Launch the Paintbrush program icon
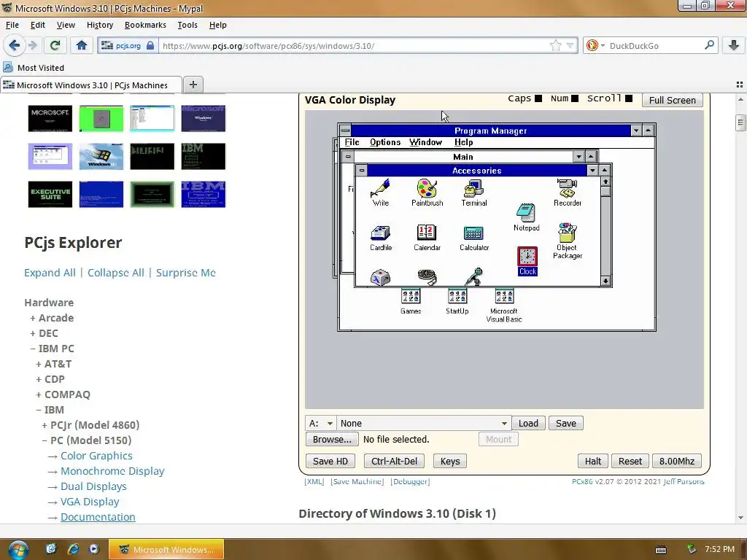The width and height of the screenshot is (747, 560). [427, 192]
